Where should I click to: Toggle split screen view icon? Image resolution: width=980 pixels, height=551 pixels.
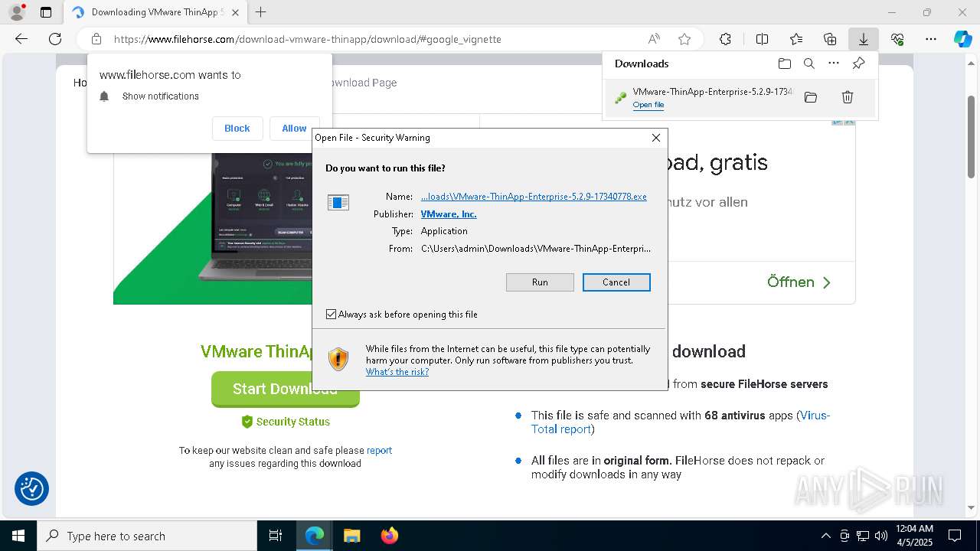(x=762, y=39)
